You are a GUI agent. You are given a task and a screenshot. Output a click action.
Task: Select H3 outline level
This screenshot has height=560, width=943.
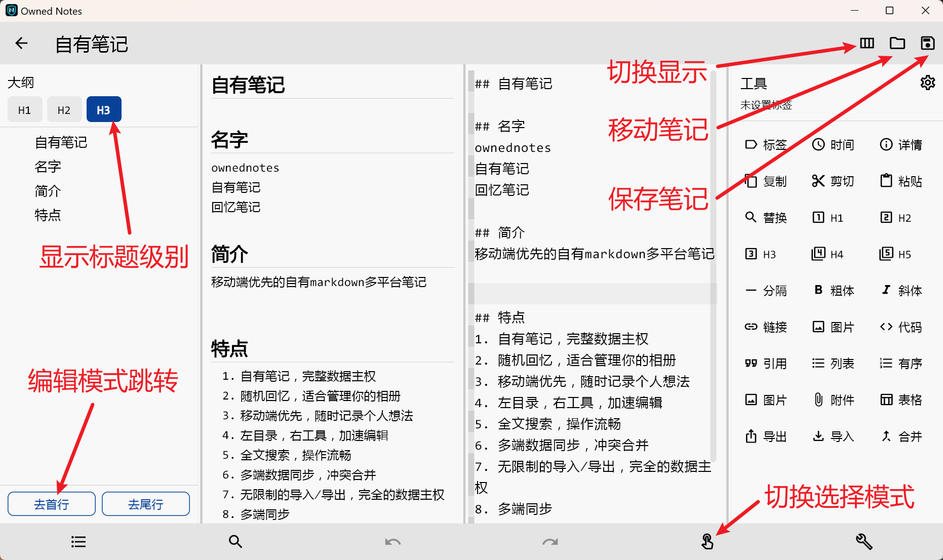[104, 109]
